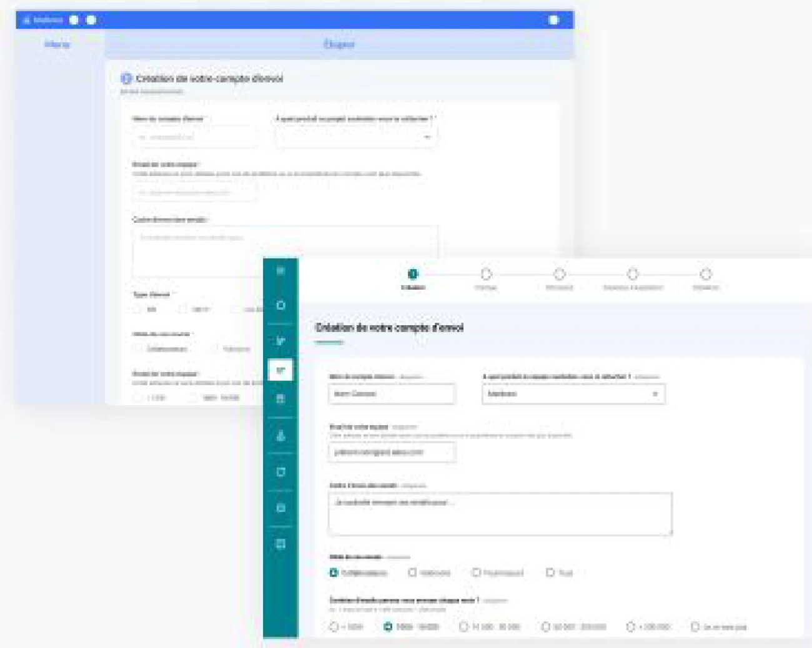The width and height of the screenshot is (812, 648).
Task: Click the team email field in the front form
Action: coord(392,452)
